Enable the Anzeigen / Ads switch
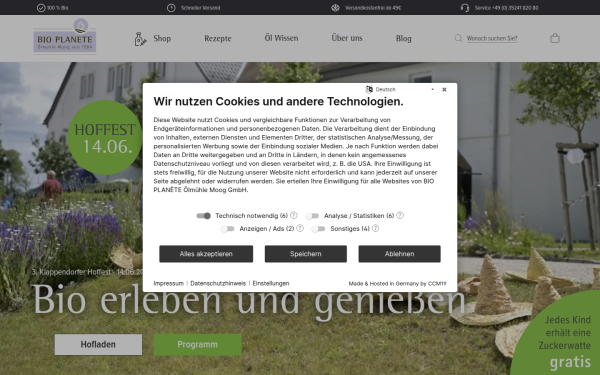The height and width of the screenshot is (375, 600). [228, 229]
